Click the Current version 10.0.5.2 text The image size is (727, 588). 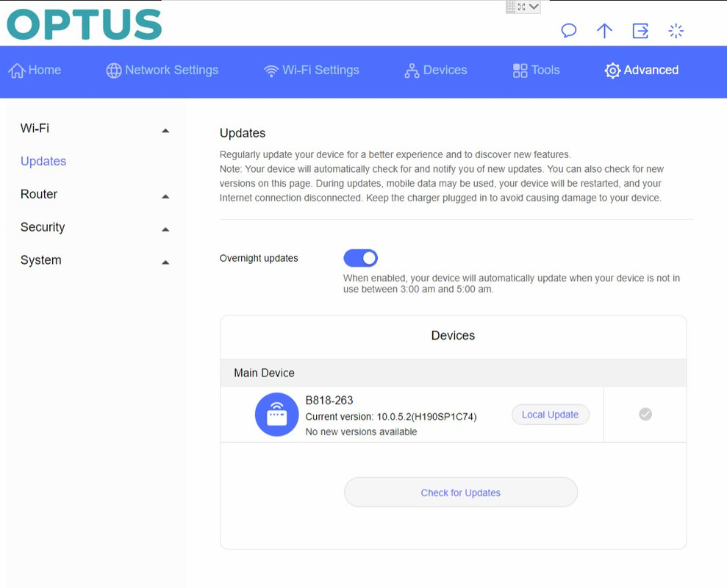tap(391, 417)
